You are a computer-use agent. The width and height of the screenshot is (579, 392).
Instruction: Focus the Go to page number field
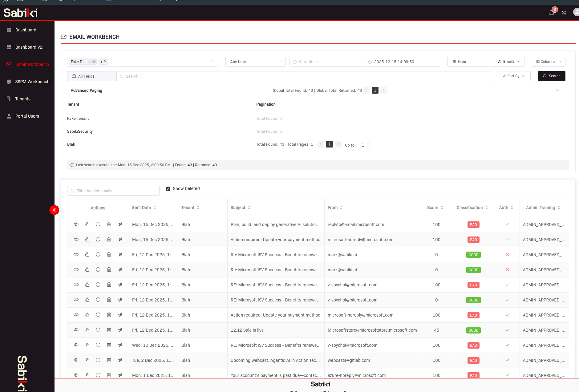[363, 145]
